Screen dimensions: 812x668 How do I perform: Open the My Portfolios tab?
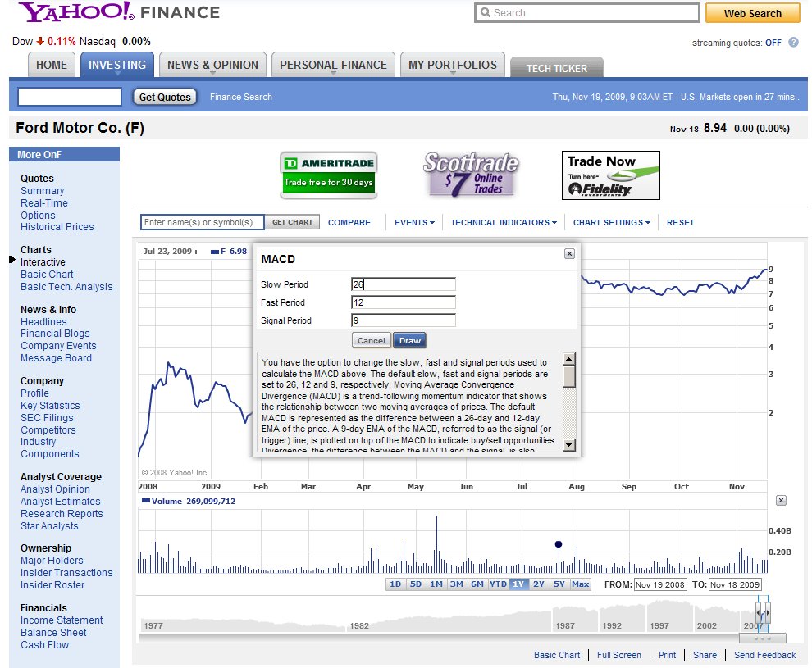tap(453, 65)
